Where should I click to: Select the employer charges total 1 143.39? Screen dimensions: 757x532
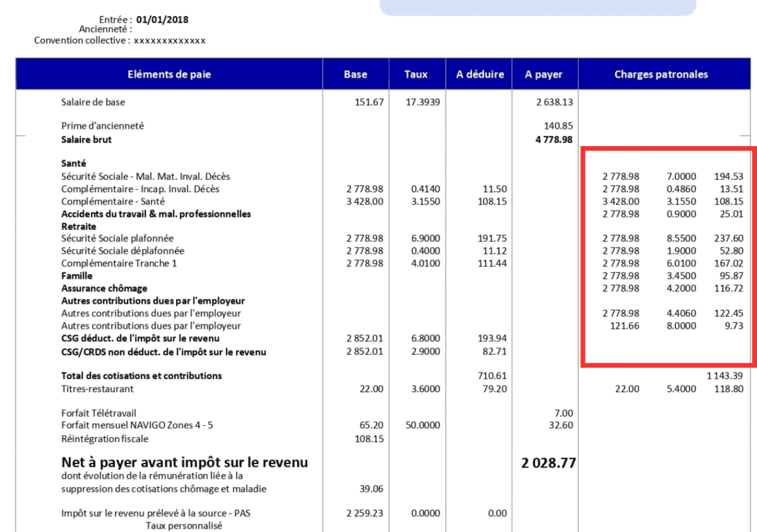pos(725,376)
